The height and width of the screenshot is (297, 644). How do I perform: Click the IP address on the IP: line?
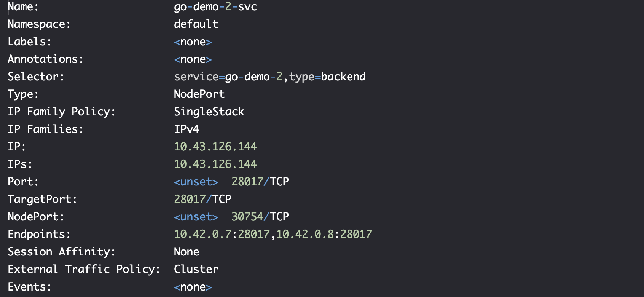(x=215, y=147)
